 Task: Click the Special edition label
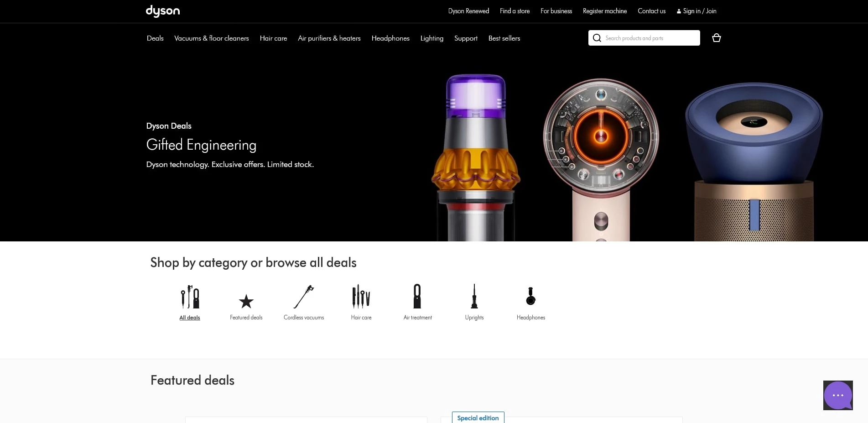(478, 418)
